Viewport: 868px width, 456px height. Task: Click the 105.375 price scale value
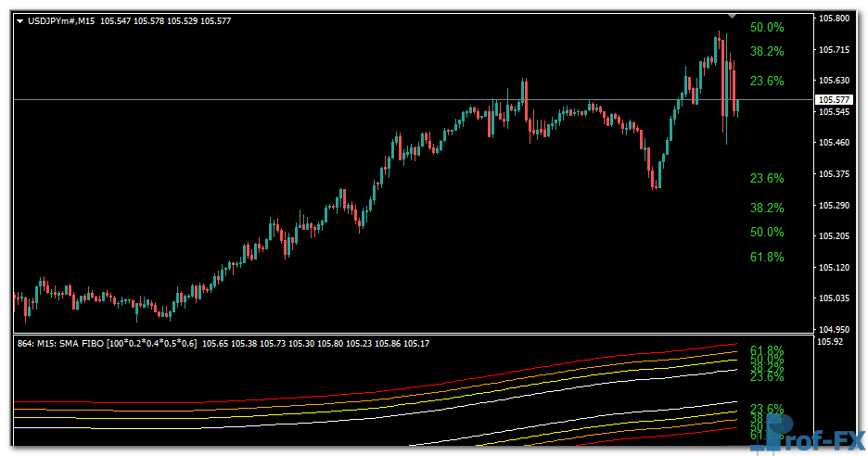click(832, 174)
